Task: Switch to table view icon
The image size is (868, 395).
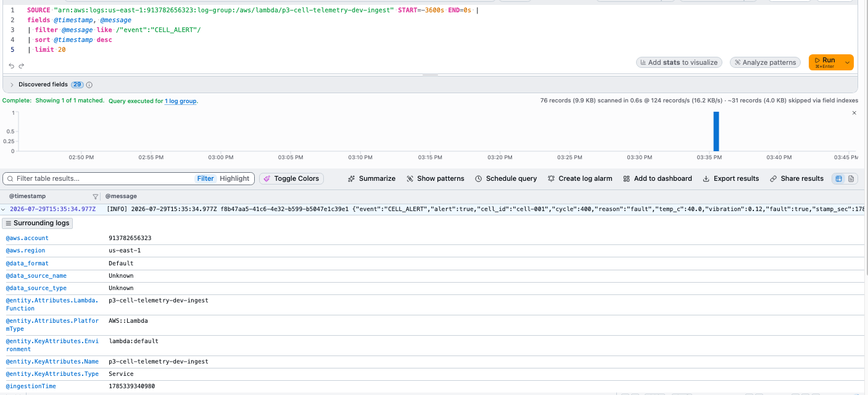Action: [x=838, y=178]
